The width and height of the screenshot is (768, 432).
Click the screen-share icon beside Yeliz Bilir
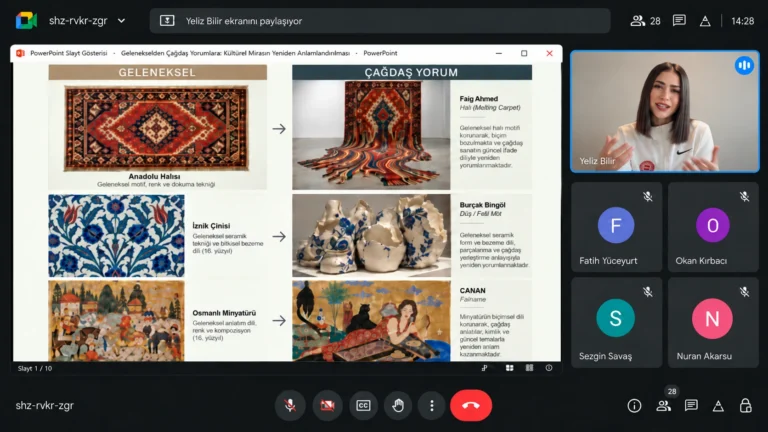click(167, 21)
